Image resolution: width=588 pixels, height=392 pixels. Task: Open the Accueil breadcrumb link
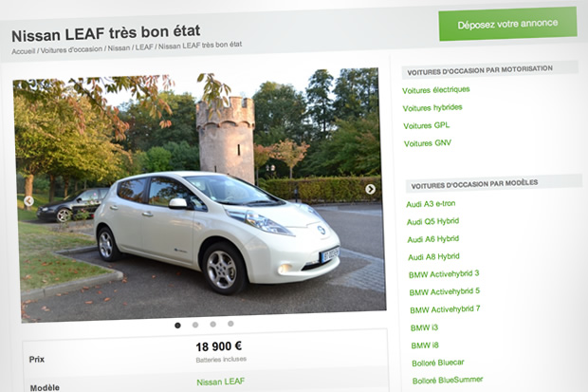[x=24, y=51]
